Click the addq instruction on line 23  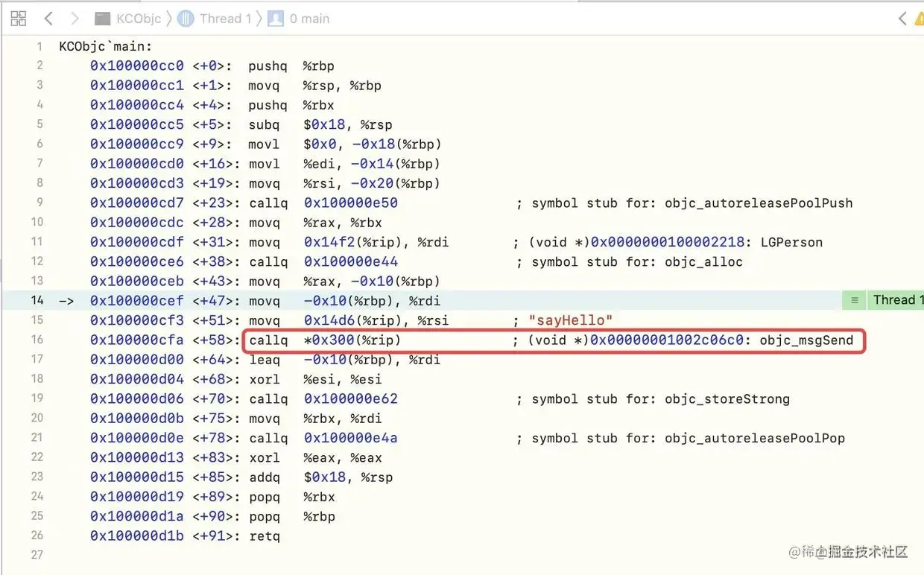[x=264, y=477]
